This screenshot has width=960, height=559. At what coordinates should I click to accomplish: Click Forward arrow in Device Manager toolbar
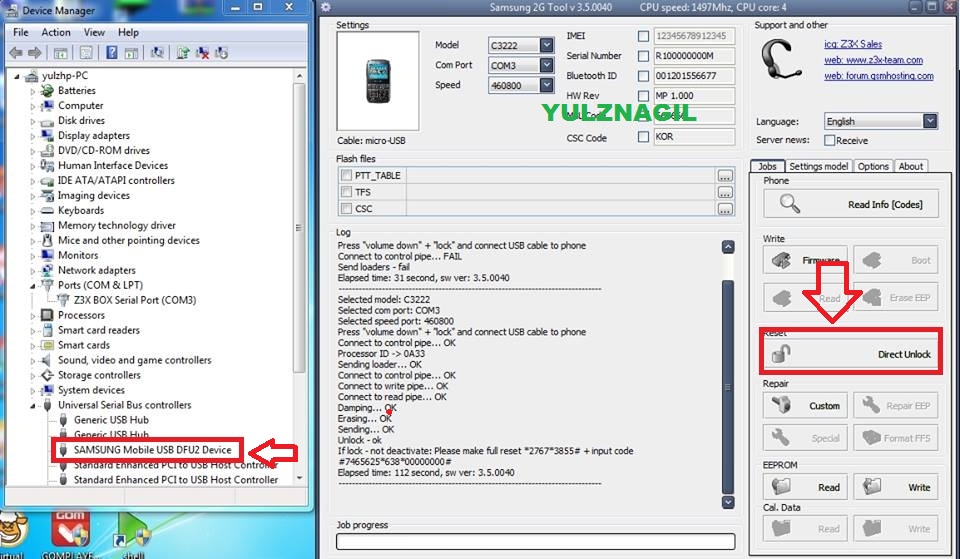35,53
